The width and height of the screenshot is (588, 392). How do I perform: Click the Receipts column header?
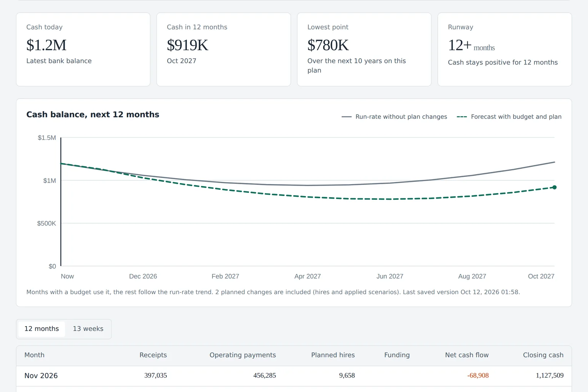[x=153, y=355]
